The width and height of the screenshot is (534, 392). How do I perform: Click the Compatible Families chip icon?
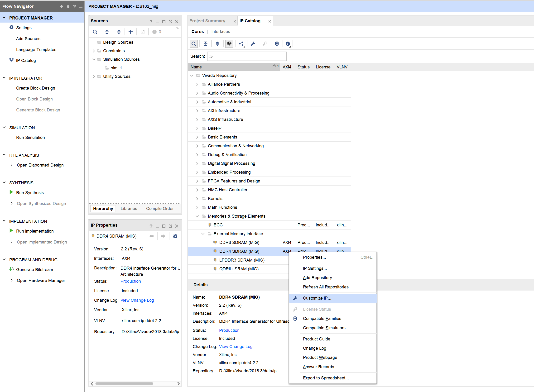point(277,44)
